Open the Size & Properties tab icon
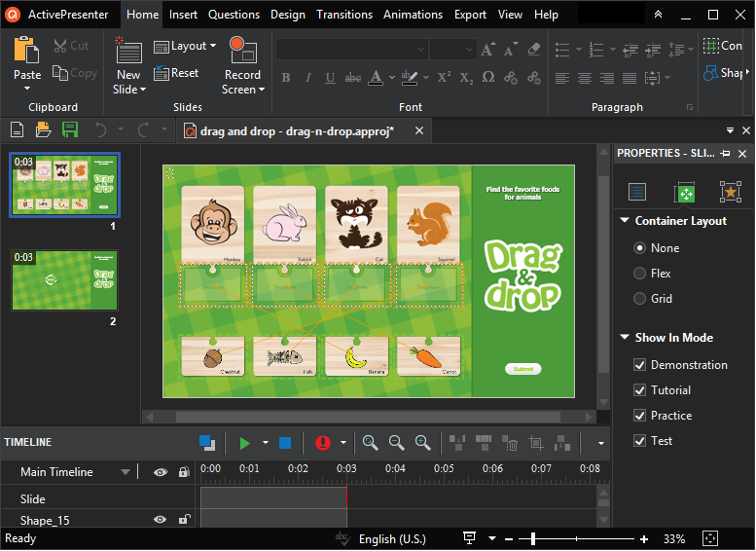Viewport: 756px width, 551px height. [684, 192]
